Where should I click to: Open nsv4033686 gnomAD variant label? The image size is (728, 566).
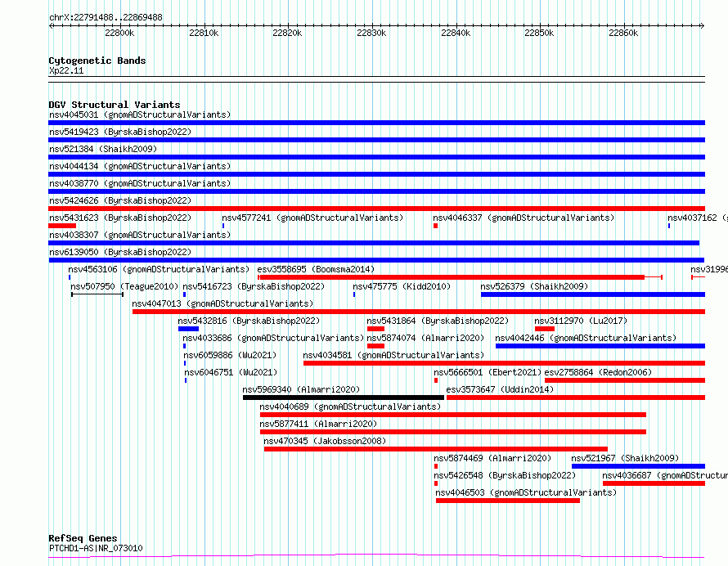point(273,338)
